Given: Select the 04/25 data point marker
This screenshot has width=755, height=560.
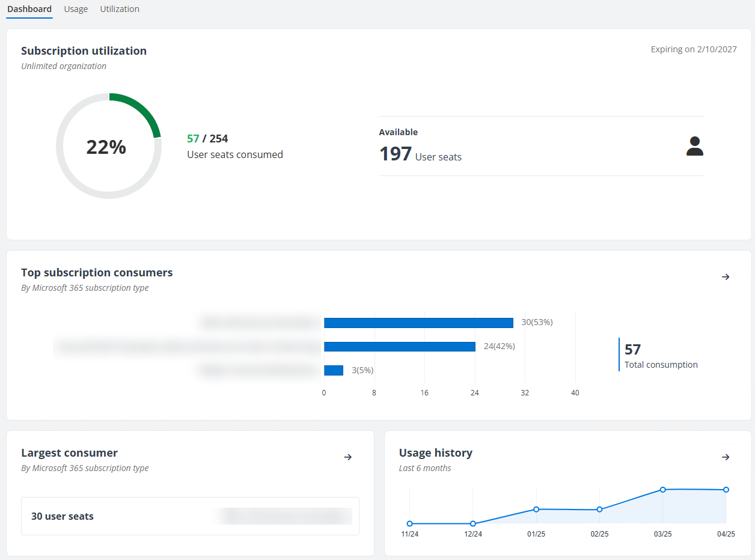Looking at the screenshot, I should pyautogui.click(x=726, y=490).
